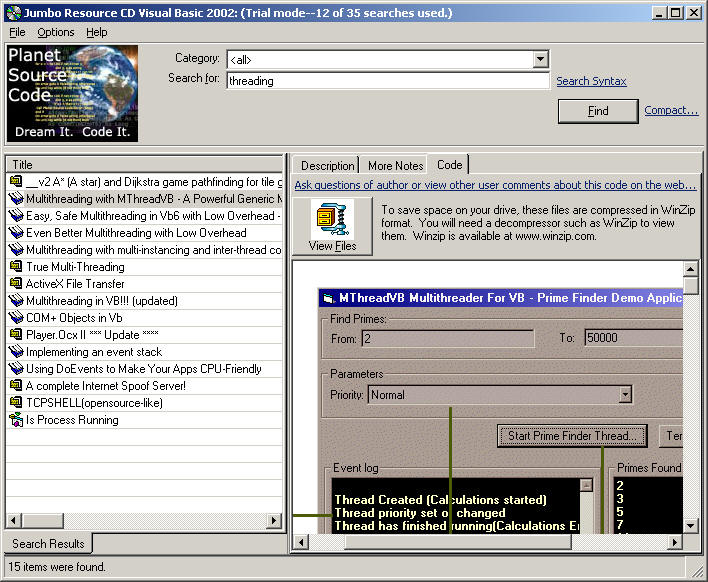This screenshot has width=708, height=582.
Task: Click the icon beside 'TCPSHELL(opensource-like)'
Action: tap(16, 402)
